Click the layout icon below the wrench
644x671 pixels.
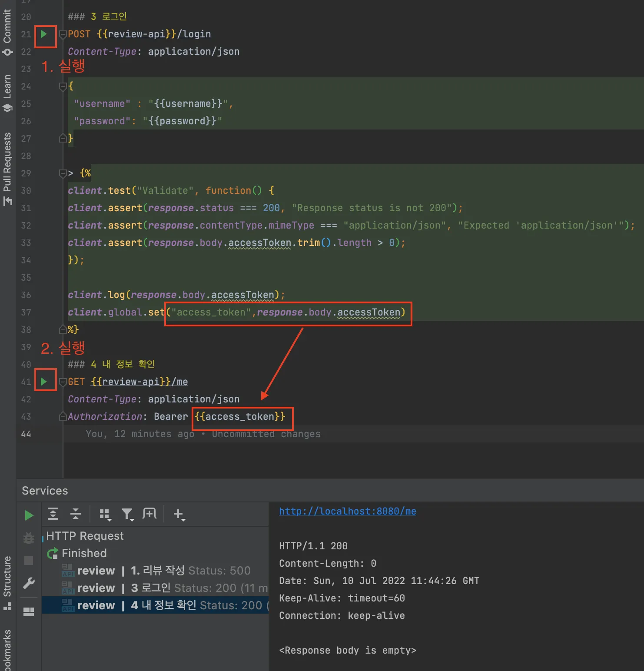click(x=29, y=611)
